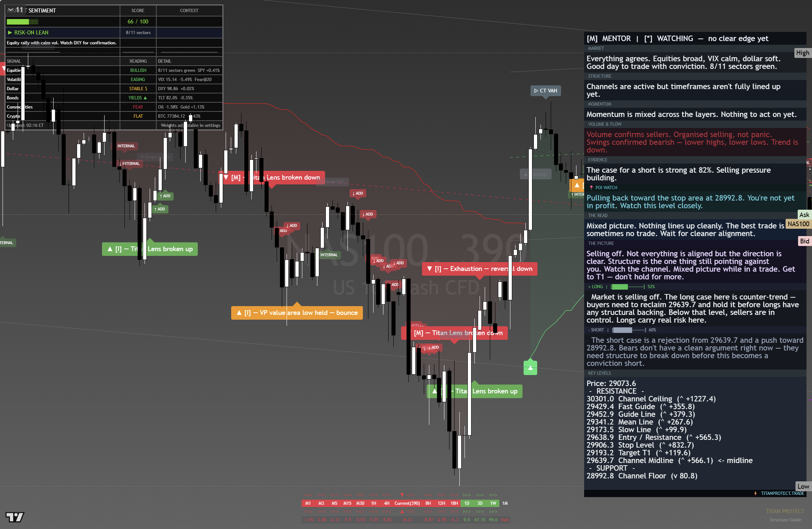Image resolution: width=812 pixels, height=529 pixels.
Task: Click the FLAT reading for Crypto
Action: (x=138, y=116)
